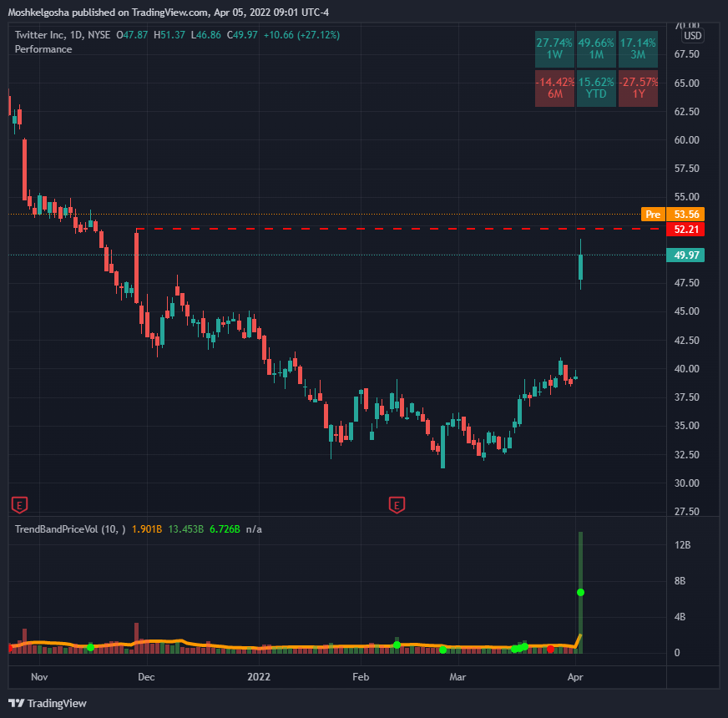Click the USD currency label
Viewport: 728px width, 718px height.
(x=692, y=36)
